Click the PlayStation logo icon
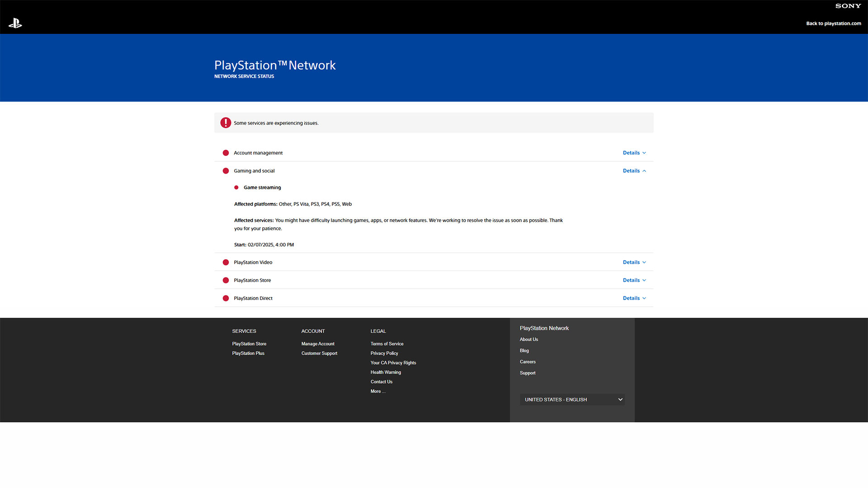The image size is (868, 488). 15,23
